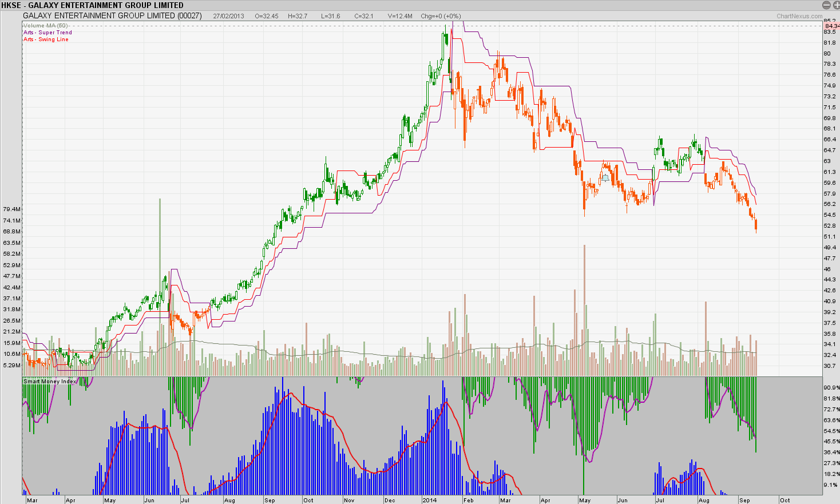Click the volume value 'V=12.4M'

click(x=400, y=16)
